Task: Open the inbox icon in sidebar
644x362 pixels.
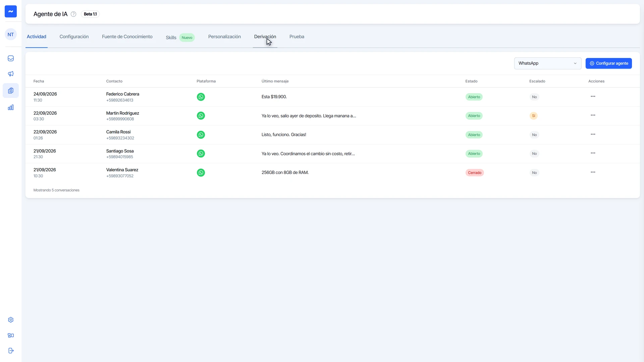Action: tap(11, 58)
